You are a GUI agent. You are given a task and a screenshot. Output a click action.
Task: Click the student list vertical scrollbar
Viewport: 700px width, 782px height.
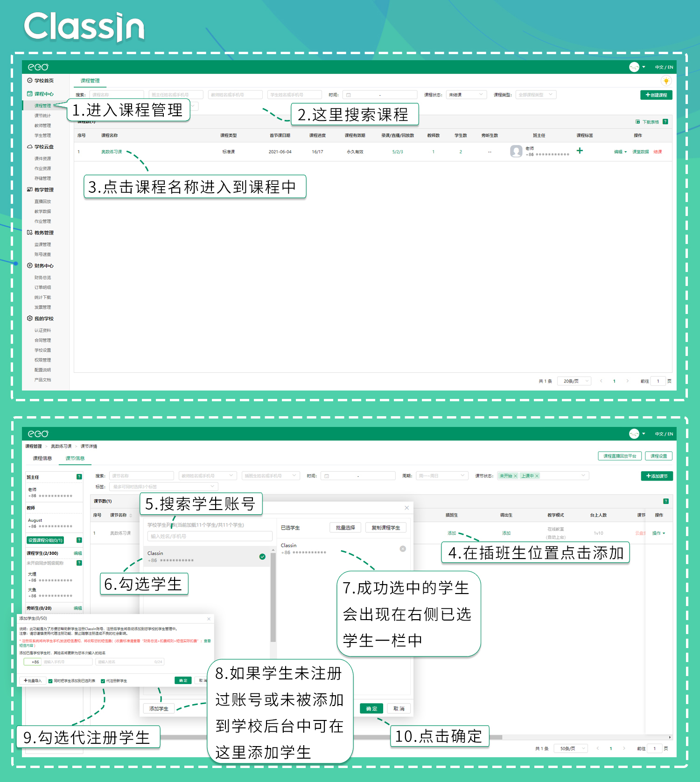pyautogui.click(x=273, y=598)
